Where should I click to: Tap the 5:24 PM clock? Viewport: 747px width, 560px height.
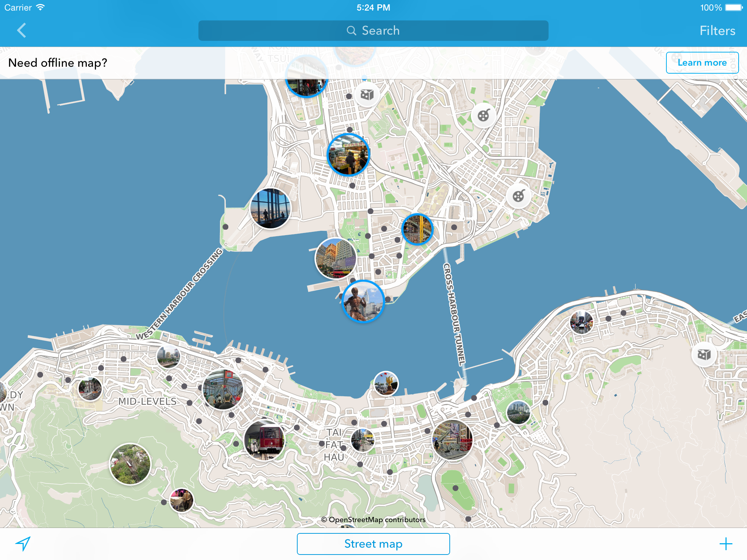tap(373, 7)
